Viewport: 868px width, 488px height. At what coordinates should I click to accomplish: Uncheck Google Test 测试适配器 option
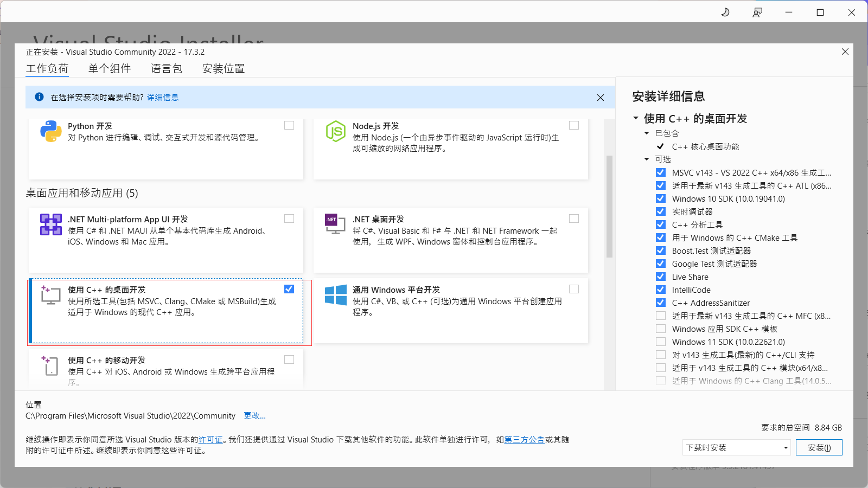tap(661, 264)
